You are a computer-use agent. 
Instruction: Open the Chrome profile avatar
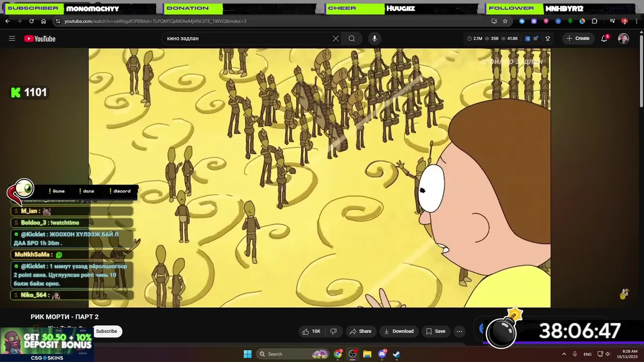[x=624, y=21]
